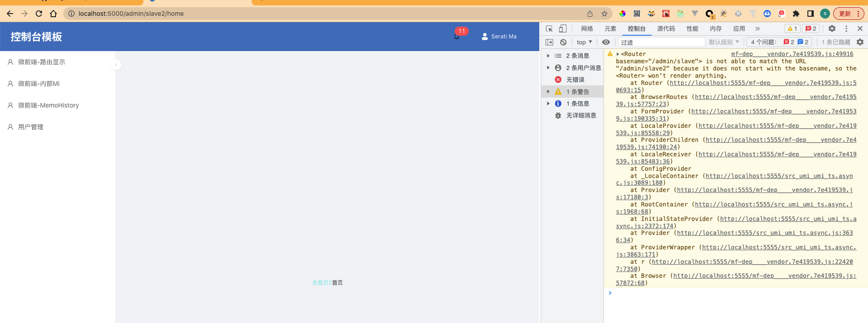Open the 4 个问题 issues button
868x323 pixels.
(779, 42)
